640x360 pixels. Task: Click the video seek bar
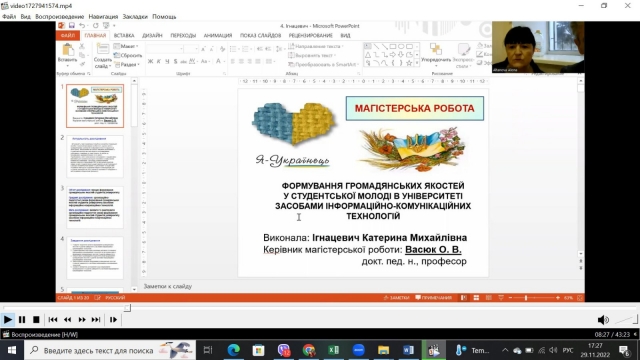pyautogui.click(x=320, y=308)
